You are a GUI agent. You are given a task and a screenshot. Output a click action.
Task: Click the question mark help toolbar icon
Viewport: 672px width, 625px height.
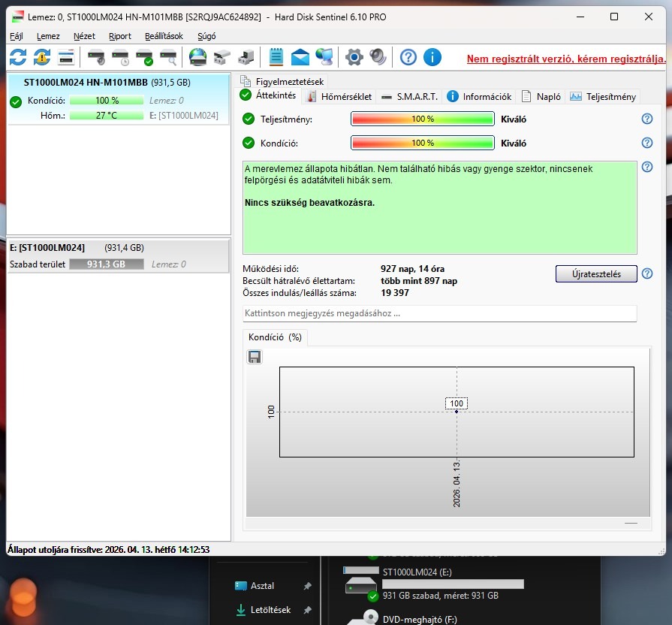click(x=408, y=57)
